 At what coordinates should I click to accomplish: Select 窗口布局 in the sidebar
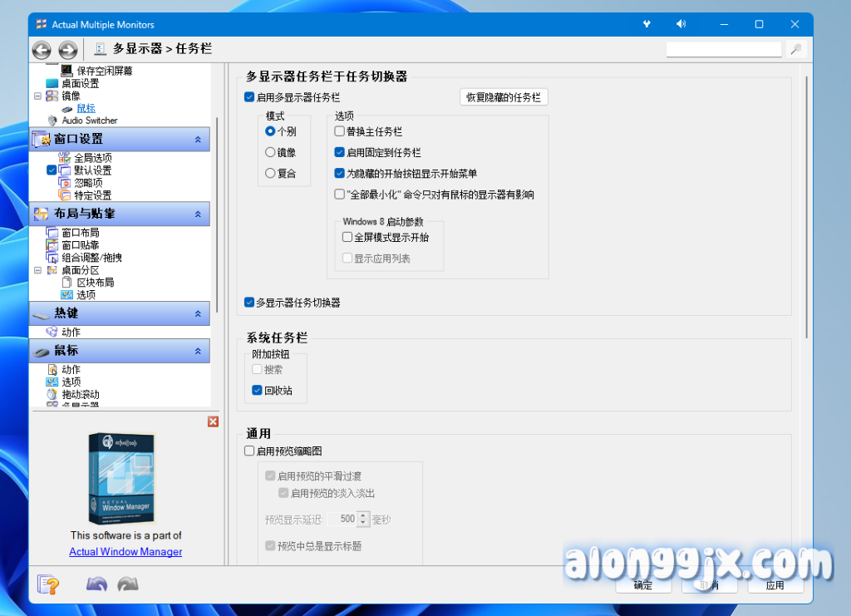tap(80, 233)
